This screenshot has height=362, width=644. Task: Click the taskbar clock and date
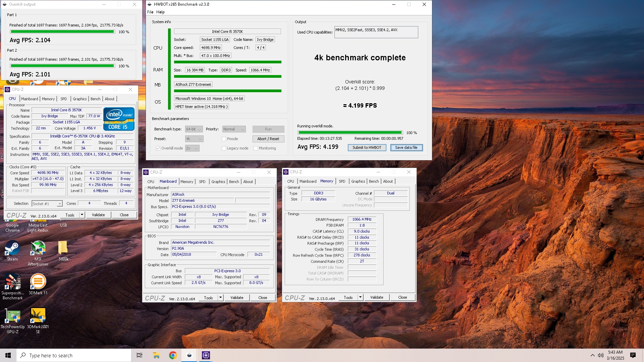(x=615, y=355)
